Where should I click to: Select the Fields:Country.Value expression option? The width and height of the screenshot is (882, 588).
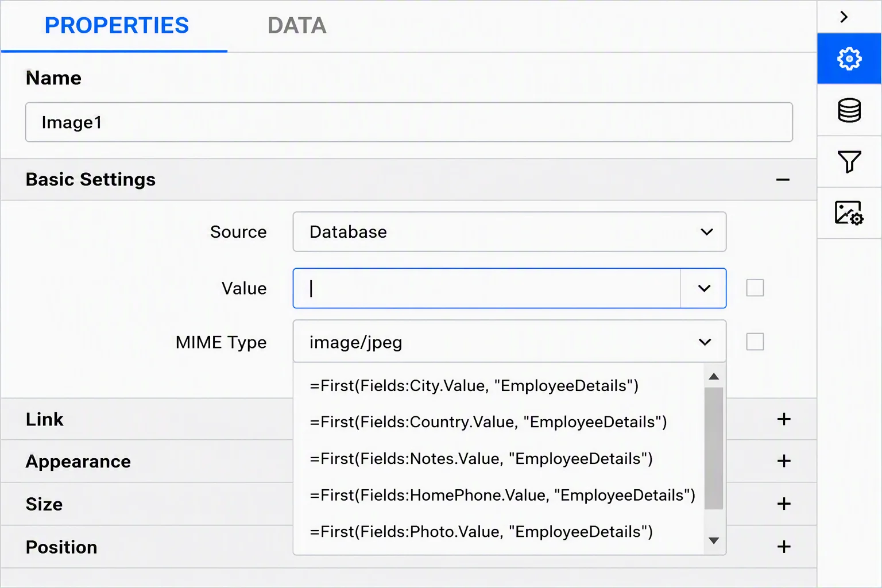498,423
